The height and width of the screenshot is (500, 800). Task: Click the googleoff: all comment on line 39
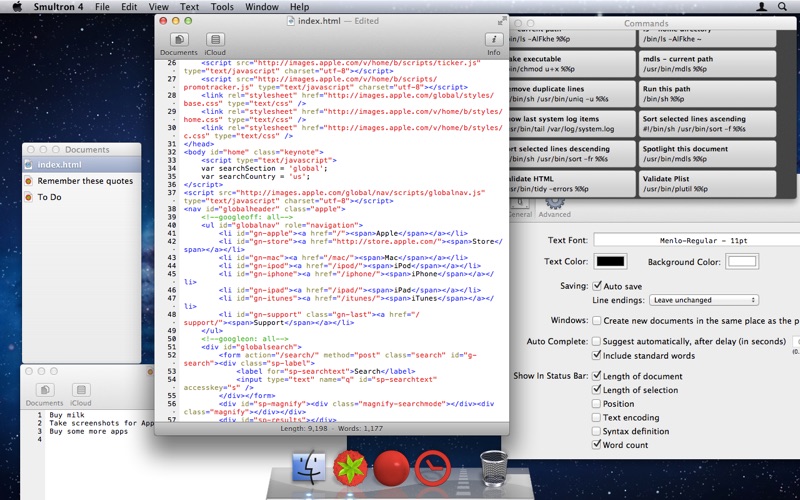tap(247, 217)
